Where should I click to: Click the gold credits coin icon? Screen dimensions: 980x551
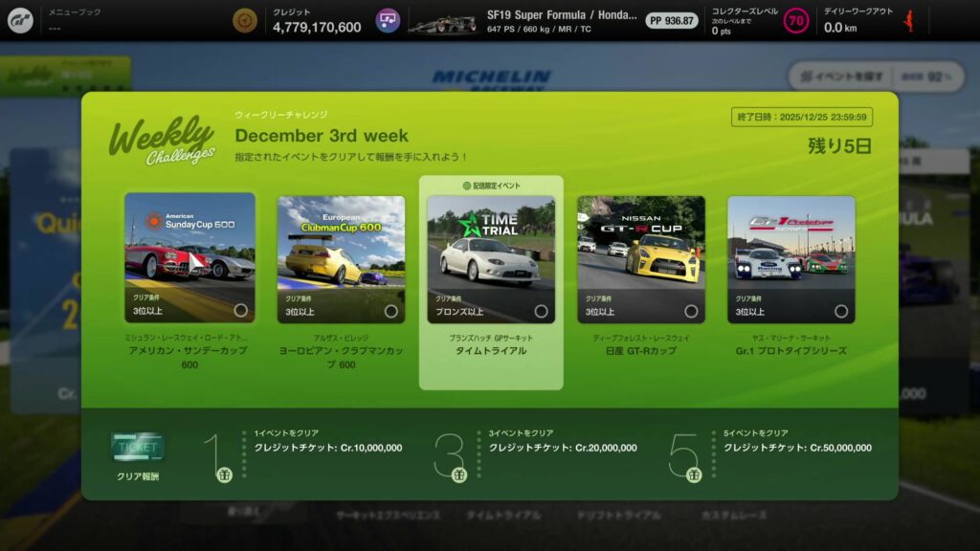pos(246,20)
